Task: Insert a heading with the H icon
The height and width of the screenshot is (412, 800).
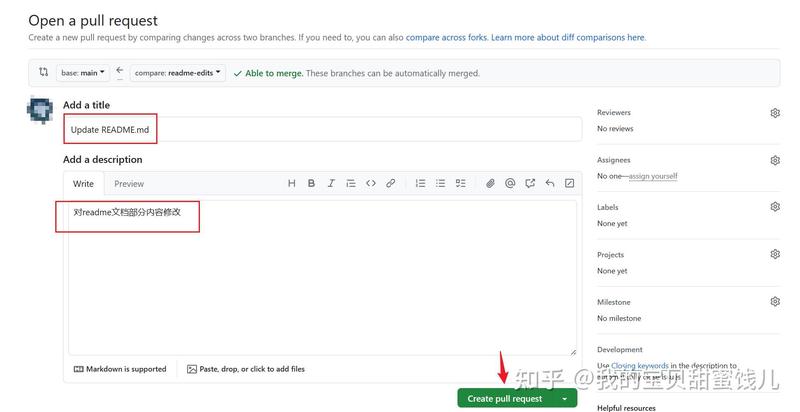Action: pos(291,183)
